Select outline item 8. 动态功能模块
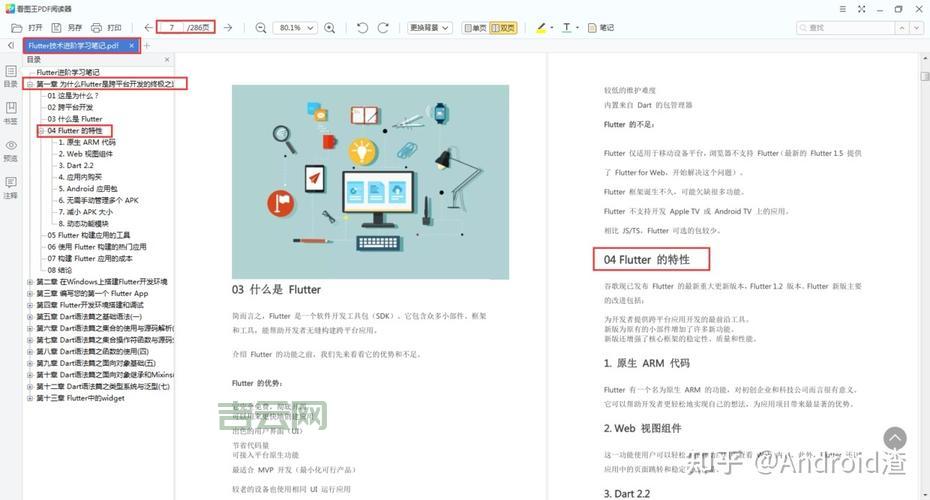This screenshot has height=500, width=930. 83,224
